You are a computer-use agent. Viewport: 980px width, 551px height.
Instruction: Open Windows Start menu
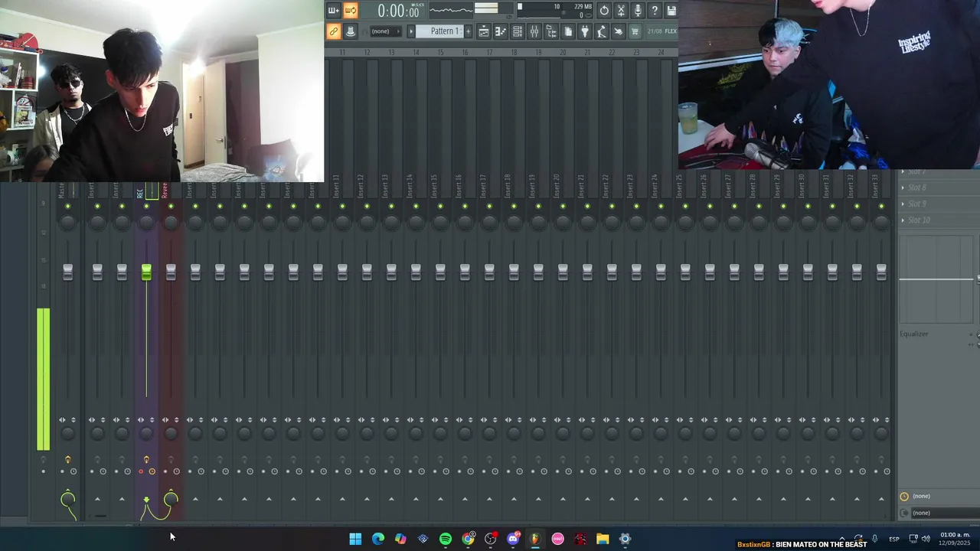355,539
